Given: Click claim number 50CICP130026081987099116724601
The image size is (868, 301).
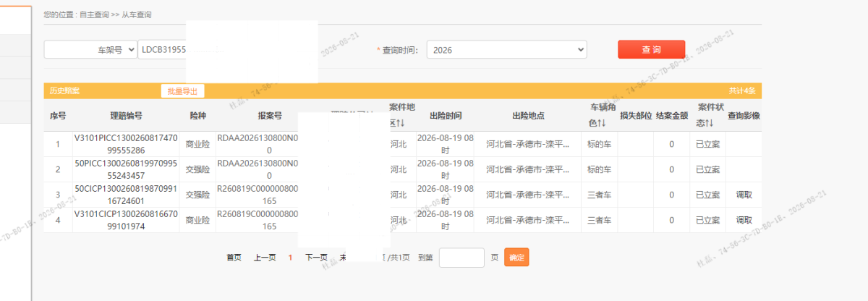Looking at the screenshot, I should (126, 195).
